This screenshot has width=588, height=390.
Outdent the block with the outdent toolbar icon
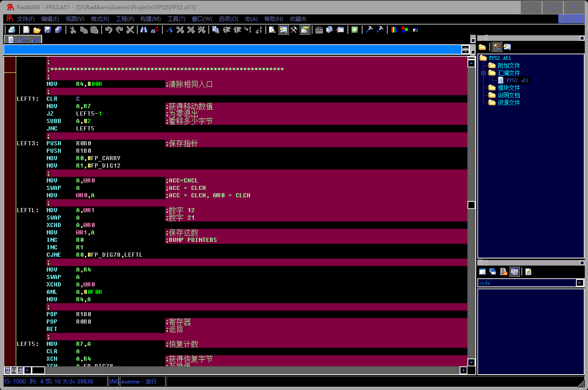[x=237, y=30]
